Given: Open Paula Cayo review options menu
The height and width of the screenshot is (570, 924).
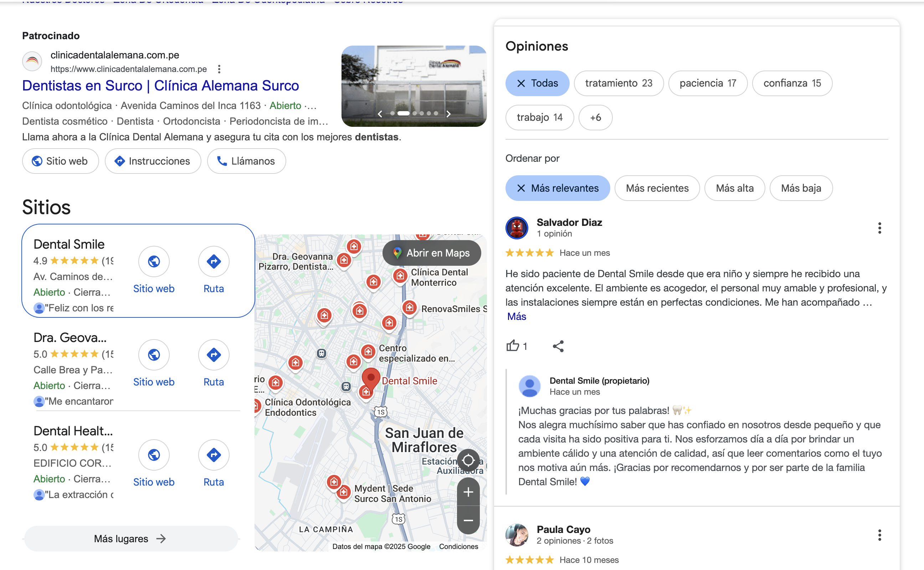Looking at the screenshot, I should [x=879, y=535].
